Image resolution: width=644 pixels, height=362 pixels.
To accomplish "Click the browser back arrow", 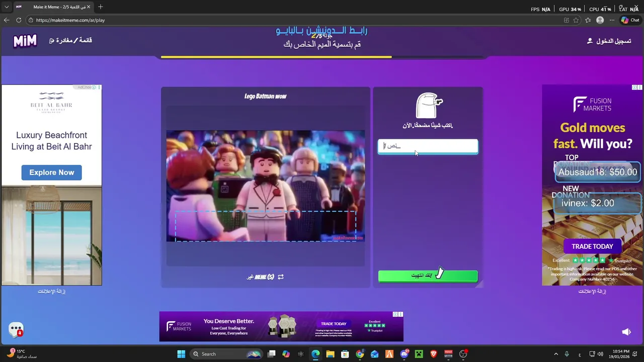I will tap(7, 20).
